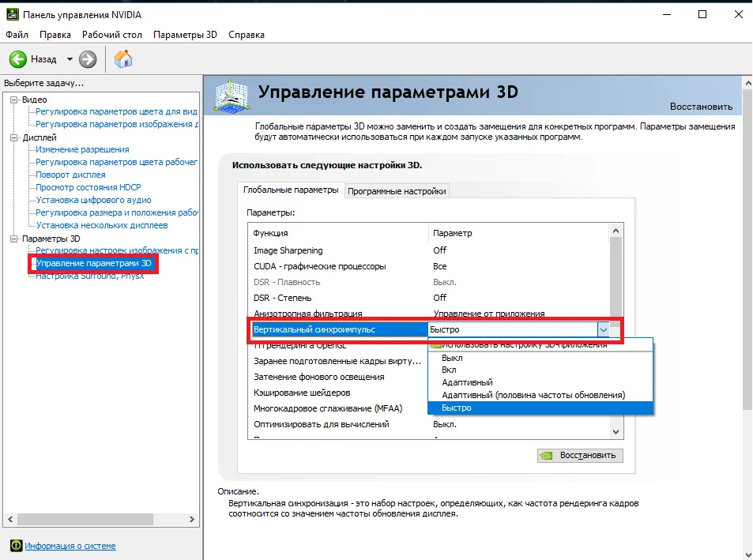753x560 pixels.
Task: Choose Быстро in the open dropdown list
Action: 540,408
